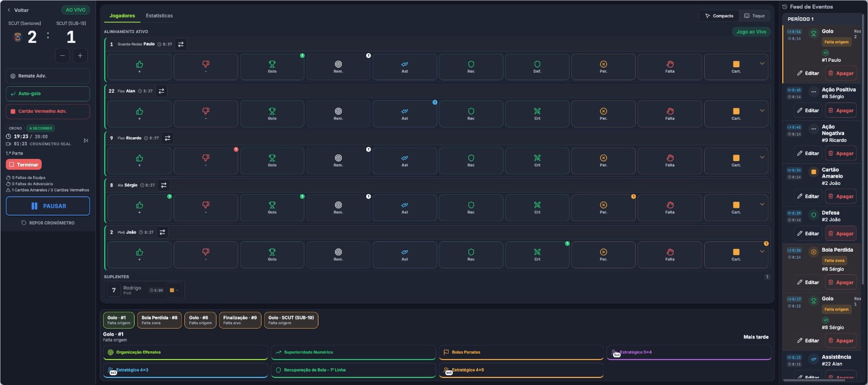Record a shot (Rem.) for Alan

click(x=338, y=113)
